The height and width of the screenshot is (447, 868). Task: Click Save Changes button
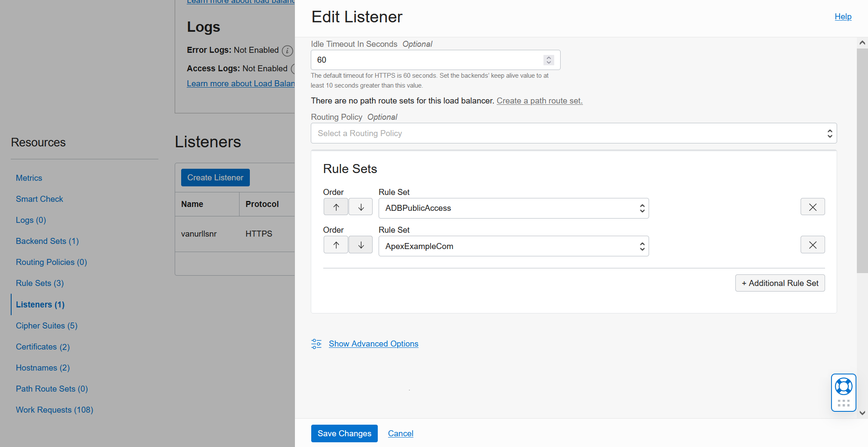coord(344,433)
